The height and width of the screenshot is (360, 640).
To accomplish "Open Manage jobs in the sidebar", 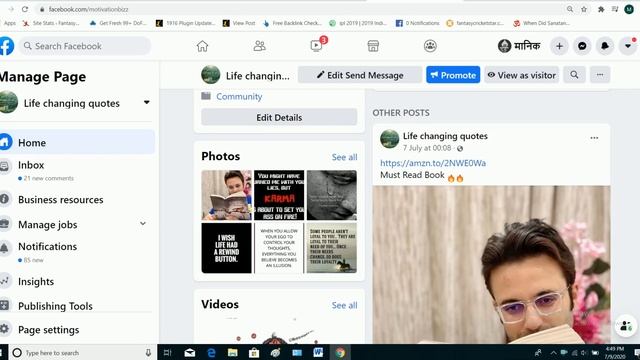I will click(47, 224).
